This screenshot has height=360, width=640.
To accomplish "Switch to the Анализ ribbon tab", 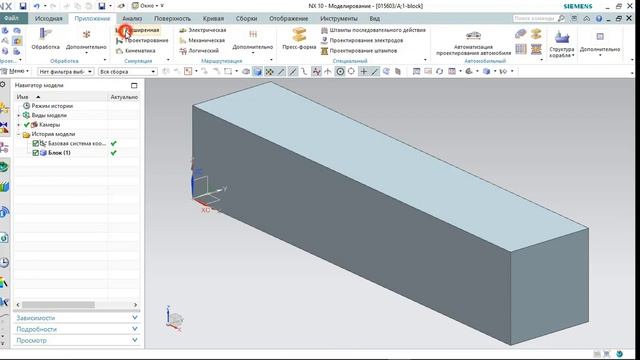I will pos(132,18).
